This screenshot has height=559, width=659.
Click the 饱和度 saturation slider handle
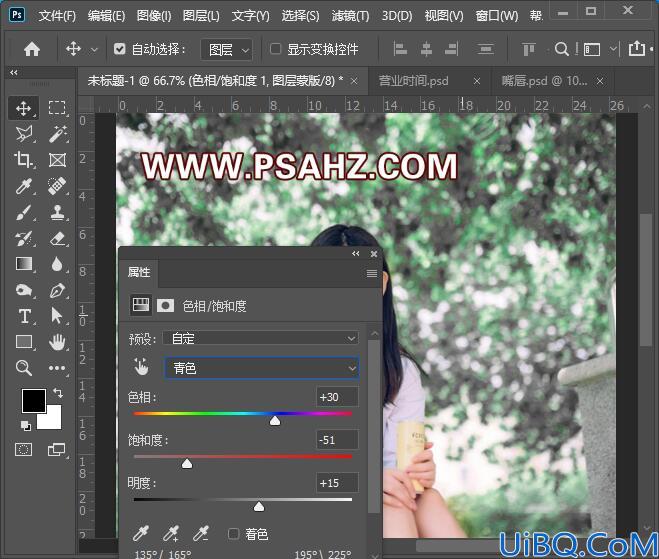[x=187, y=463]
